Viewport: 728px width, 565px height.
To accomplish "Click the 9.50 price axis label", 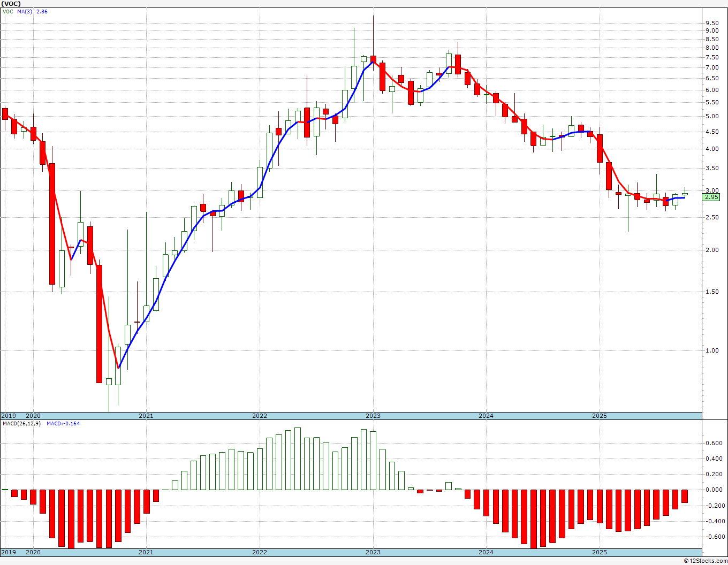I will coord(712,23).
